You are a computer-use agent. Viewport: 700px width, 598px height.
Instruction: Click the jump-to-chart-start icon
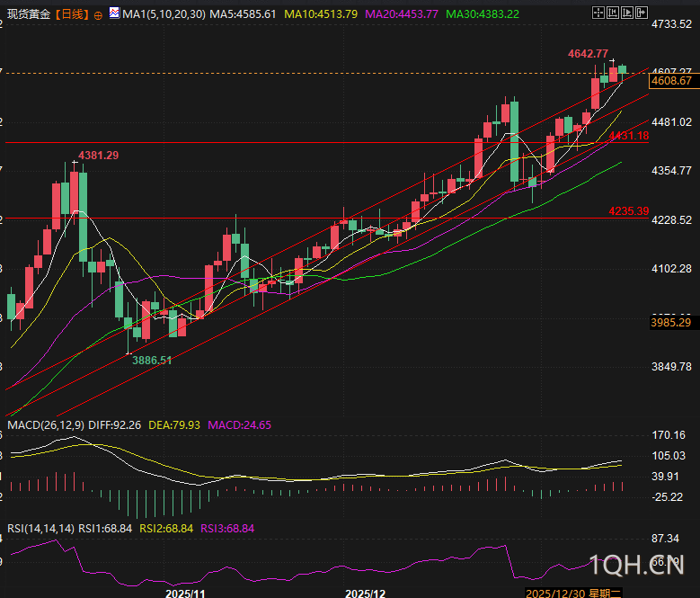point(613,13)
